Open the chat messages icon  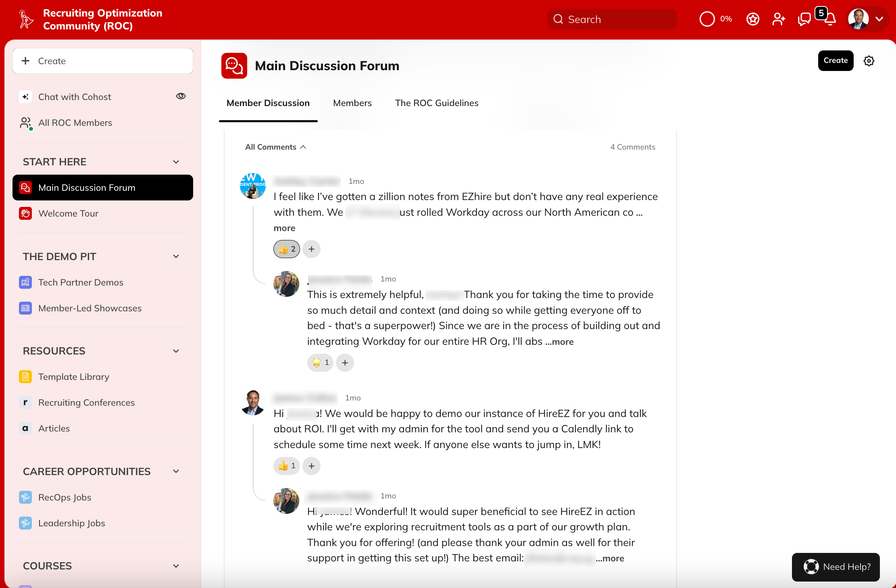tap(804, 19)
